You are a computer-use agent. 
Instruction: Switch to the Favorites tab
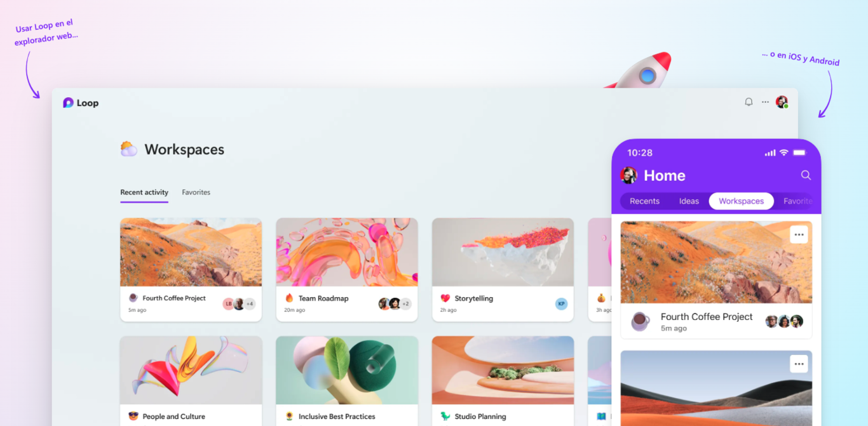point(196,192)
